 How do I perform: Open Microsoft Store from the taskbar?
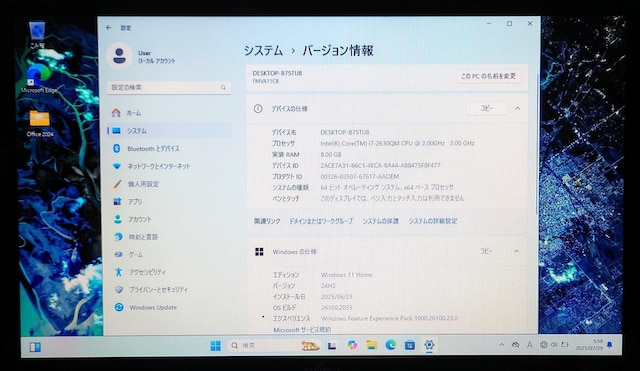tap(410, 345)
